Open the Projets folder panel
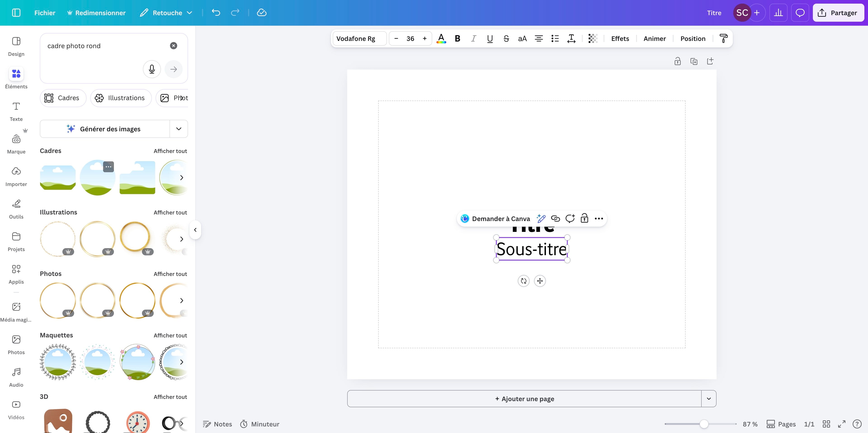868x433 pixels. (x=16, y=242)
